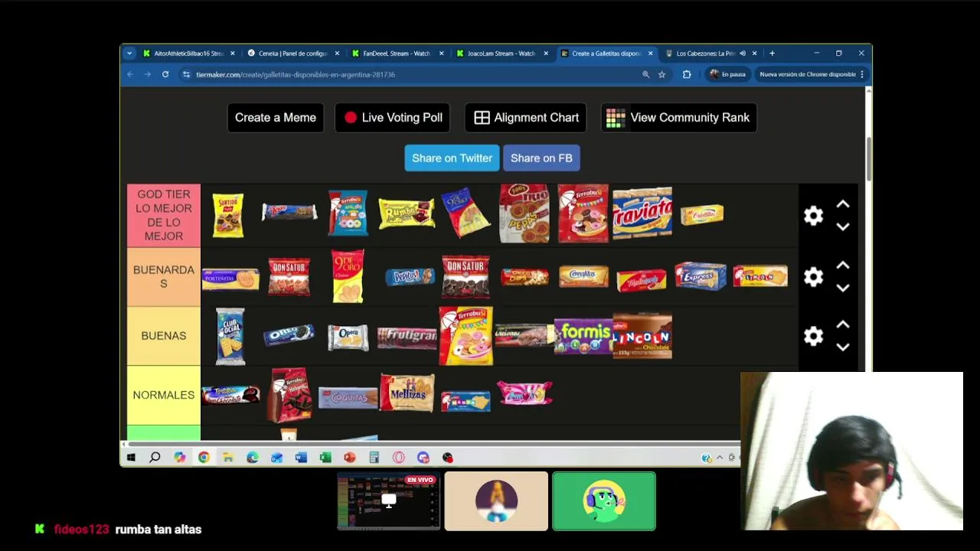Bookmark this page with star icon
Screen dimensions: 980x551
pyautogui.click(x=661, y=74)
